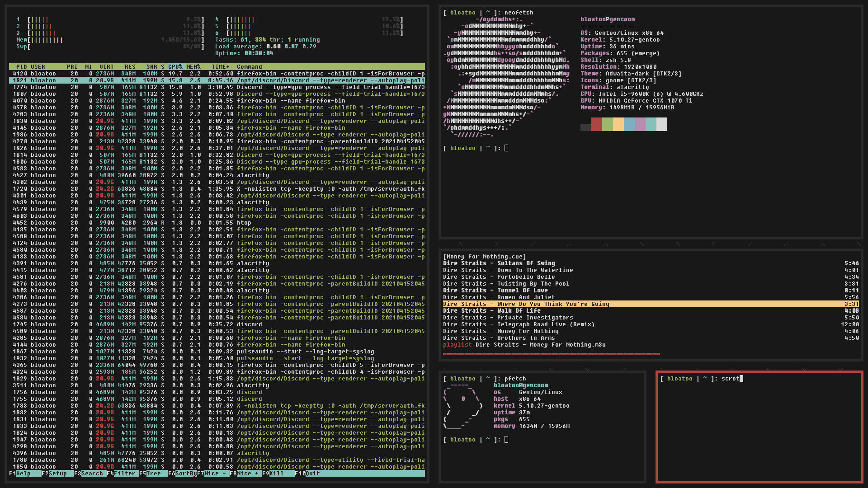Sort by MEM% column header
Image resolution: width=868 pixels, height=488 pixels.
pyautogui.click(x=193, y=67)
